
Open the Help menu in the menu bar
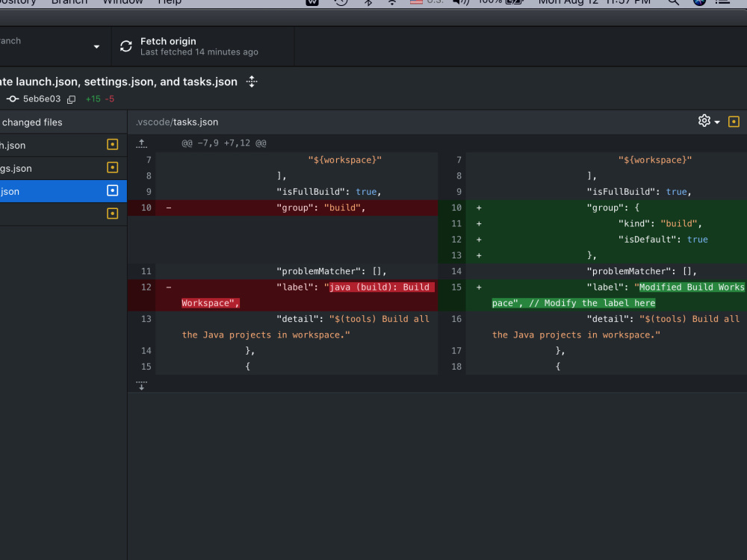pos(170,2)
